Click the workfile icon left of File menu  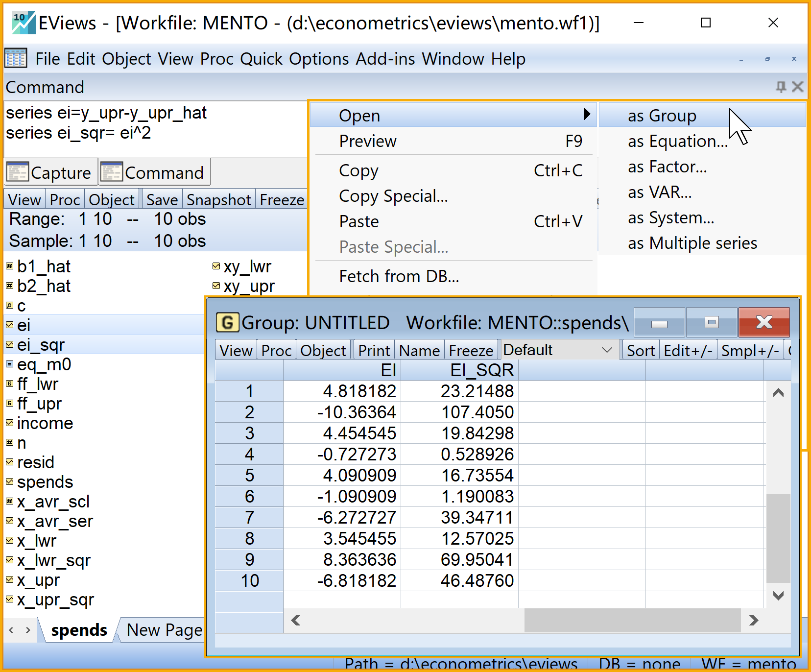[16, 58]
